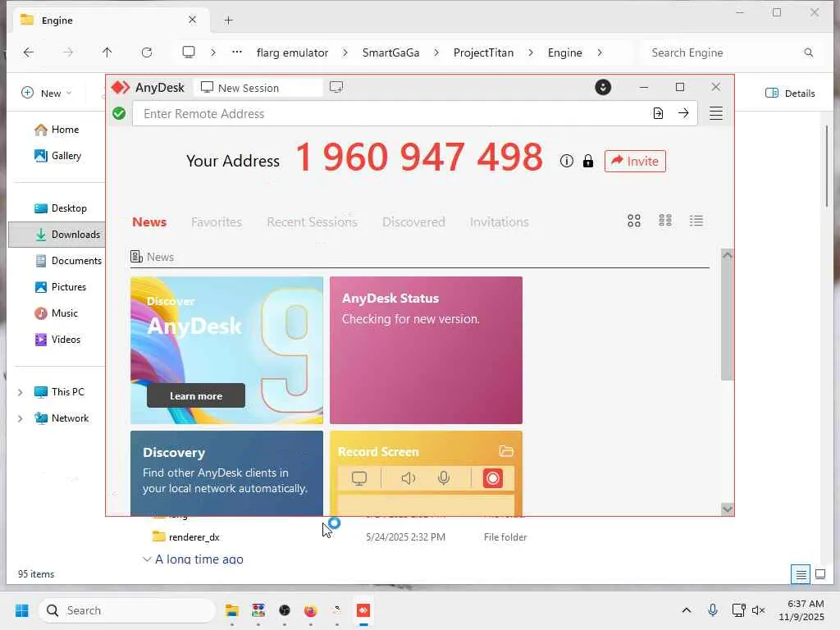
Task: Select the Invitations tab
Action: click(500, 221)
